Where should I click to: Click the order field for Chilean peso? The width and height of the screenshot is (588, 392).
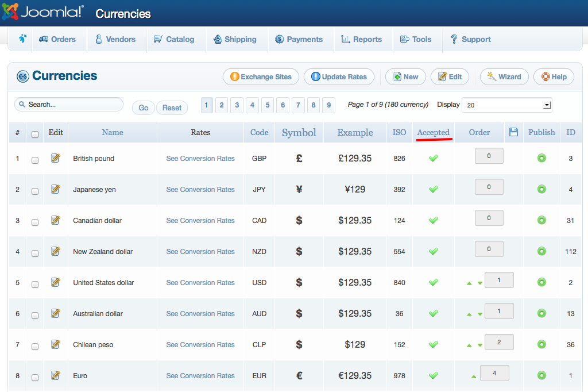[499, 342]
